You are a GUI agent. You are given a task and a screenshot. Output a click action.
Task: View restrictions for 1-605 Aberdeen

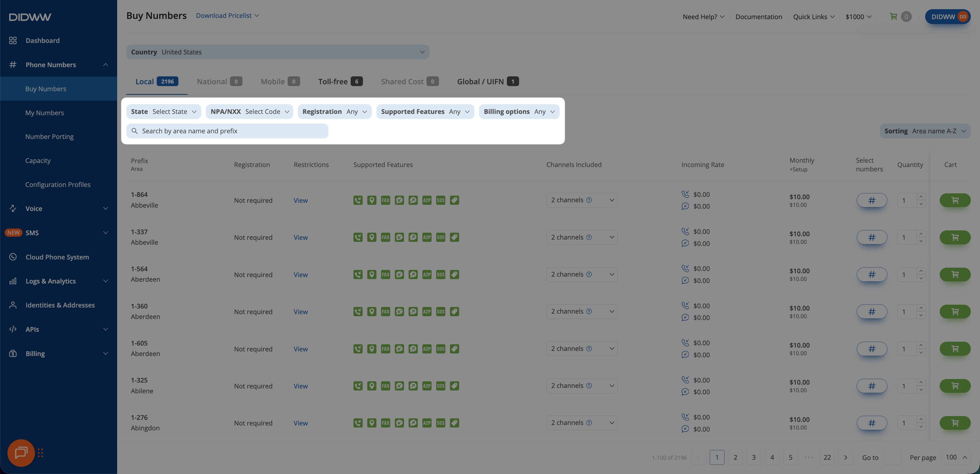(x=301, y=349)
